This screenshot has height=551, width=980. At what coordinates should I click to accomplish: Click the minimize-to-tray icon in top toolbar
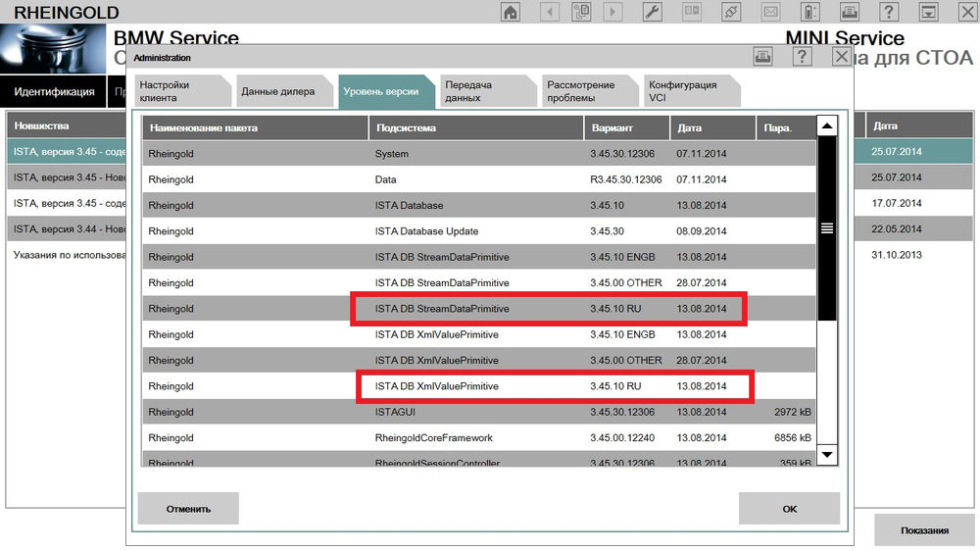(928, 12)
